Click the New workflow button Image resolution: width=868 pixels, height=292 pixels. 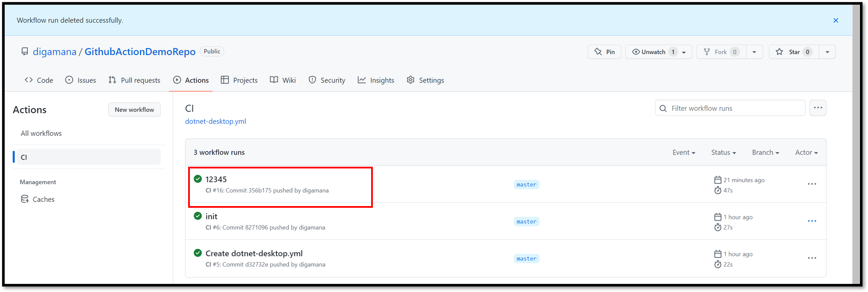click(134, 110)
